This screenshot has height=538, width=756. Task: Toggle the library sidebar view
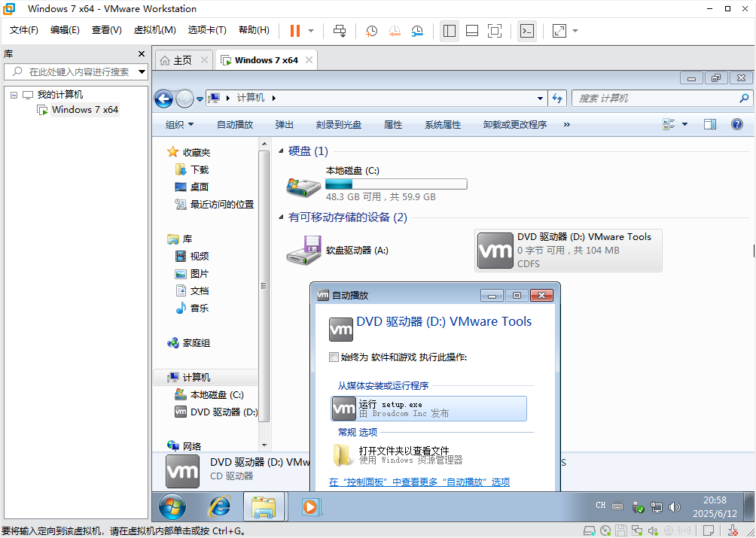coord(450,31)
